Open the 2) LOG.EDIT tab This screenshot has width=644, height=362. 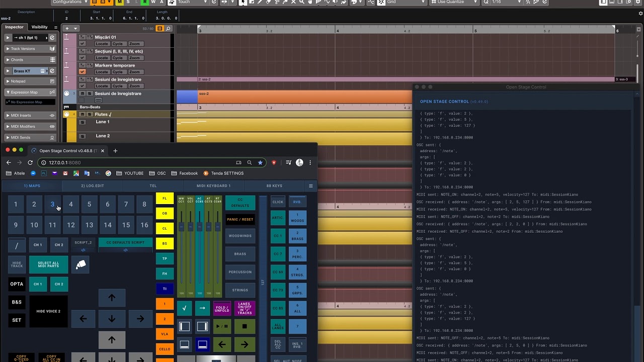tap(93, 186)
